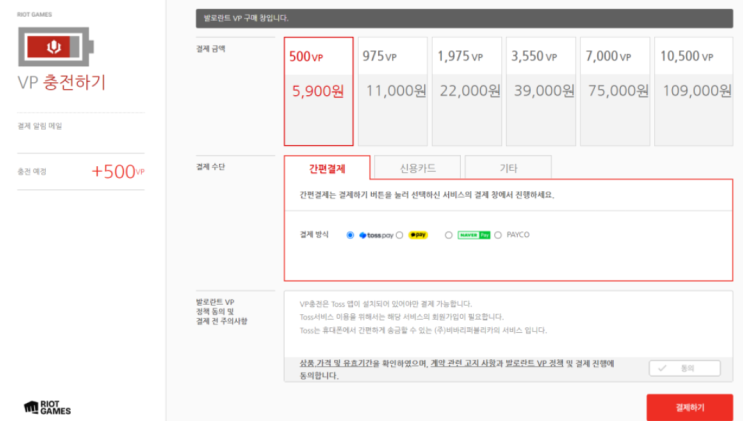The width and height of the screenshot is (743, 421).
Task: Click the 결제 방식 label
Action: coord(314,235)
